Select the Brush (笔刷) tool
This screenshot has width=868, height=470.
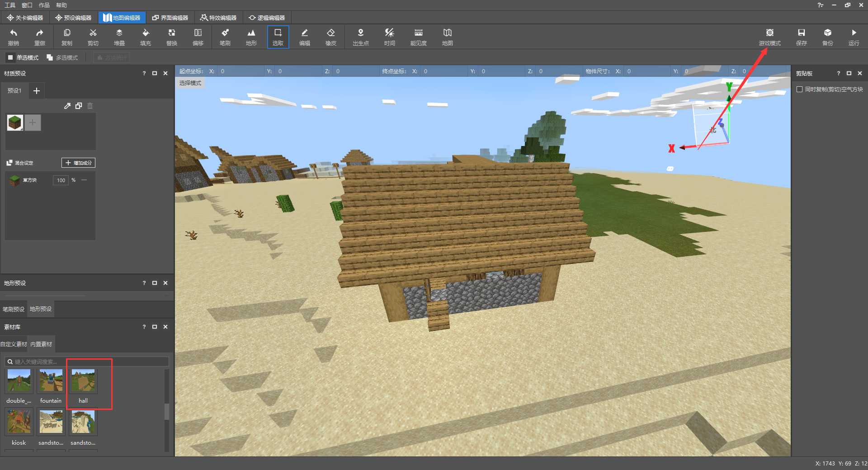point(225,37)
